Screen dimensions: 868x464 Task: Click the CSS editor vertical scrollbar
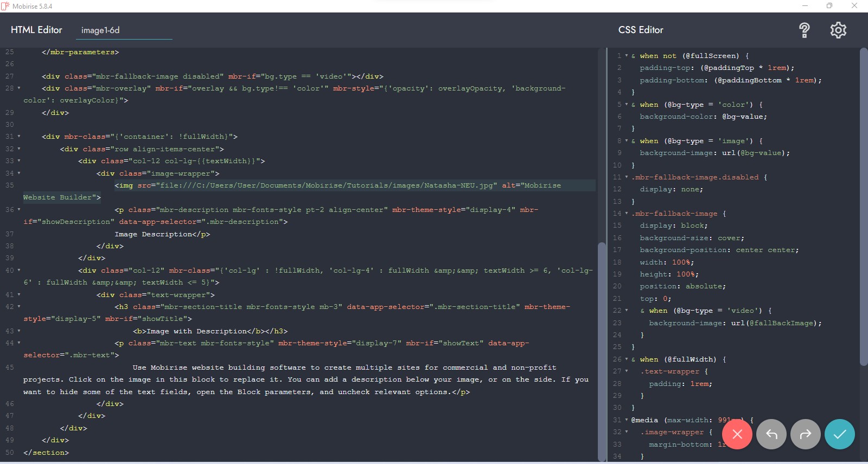click(864, 206)
